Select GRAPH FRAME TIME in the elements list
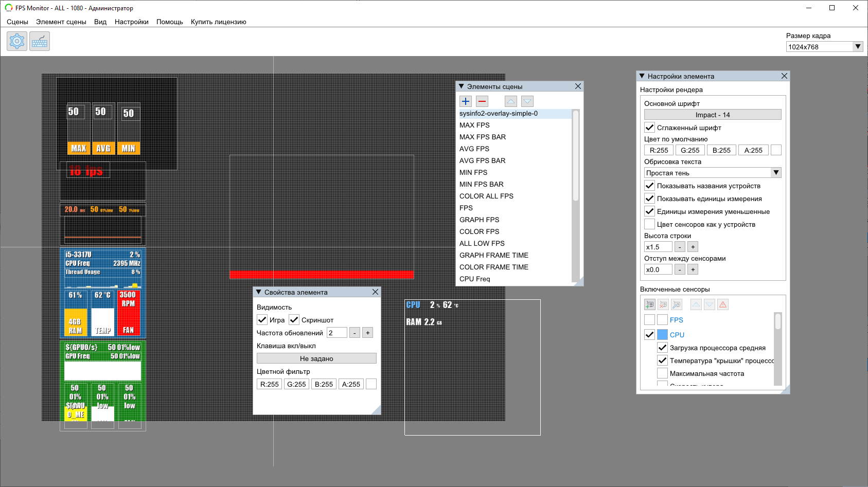The width and height of the screenshot is (868, 487). 494,255
